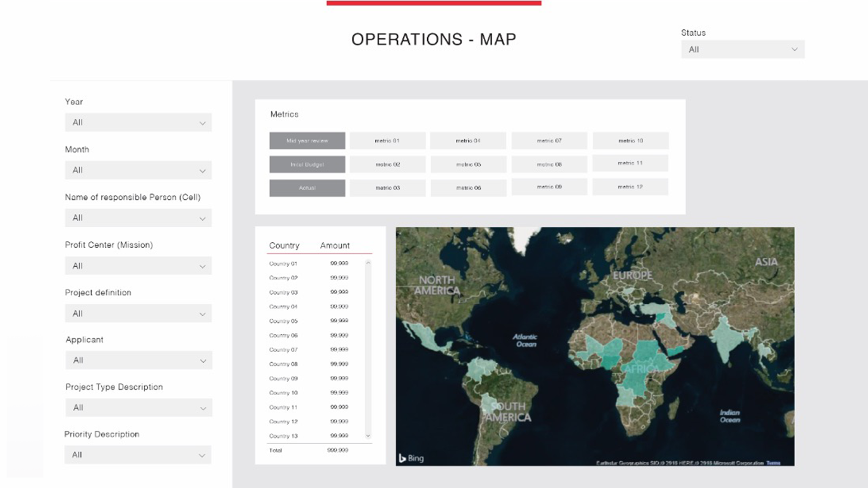Click the ASIA map label
The height and width of the screenshot is (488, 868).
tap(766, 262)
